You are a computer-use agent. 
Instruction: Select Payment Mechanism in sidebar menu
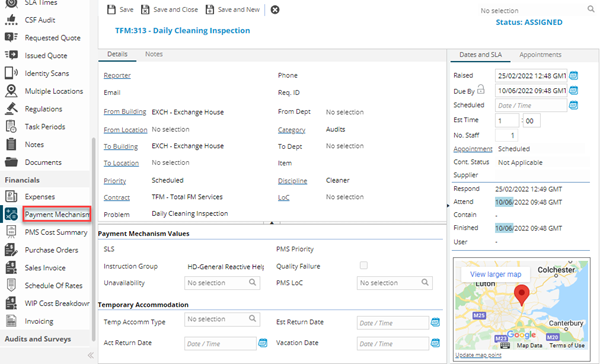[x=57, y=214]
